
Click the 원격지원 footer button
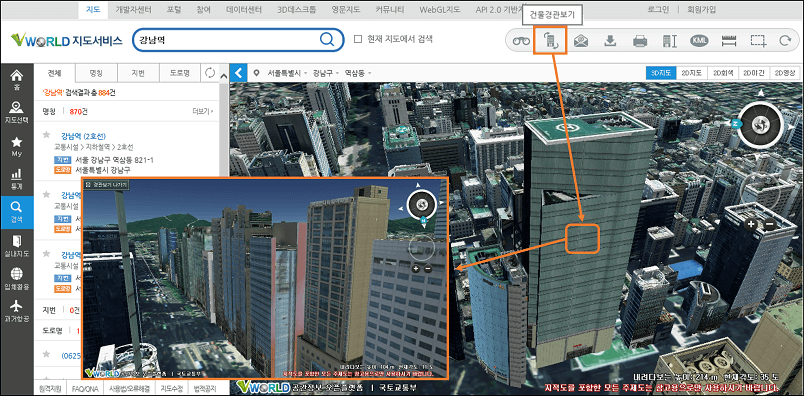51,388
